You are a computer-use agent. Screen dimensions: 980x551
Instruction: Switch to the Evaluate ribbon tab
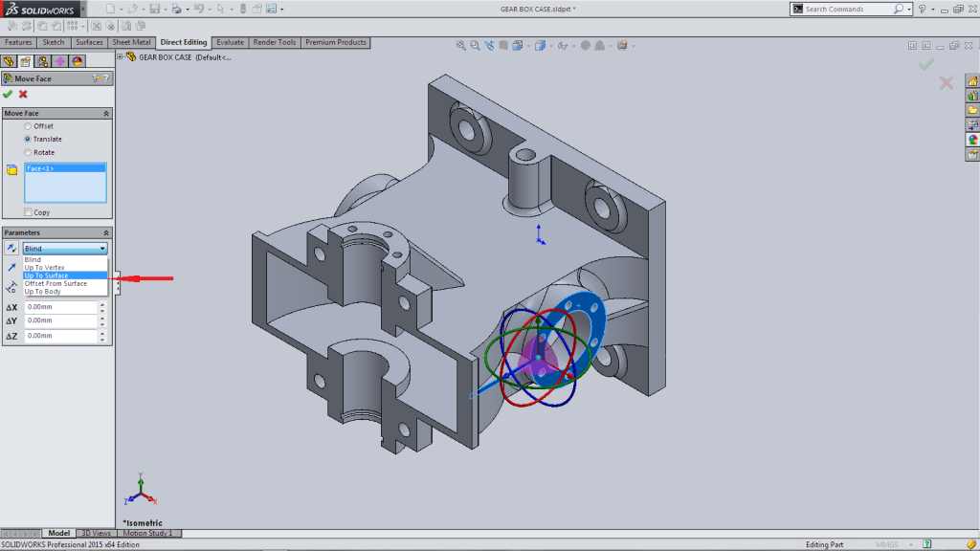pyautogui.click(x=230, y=42)
